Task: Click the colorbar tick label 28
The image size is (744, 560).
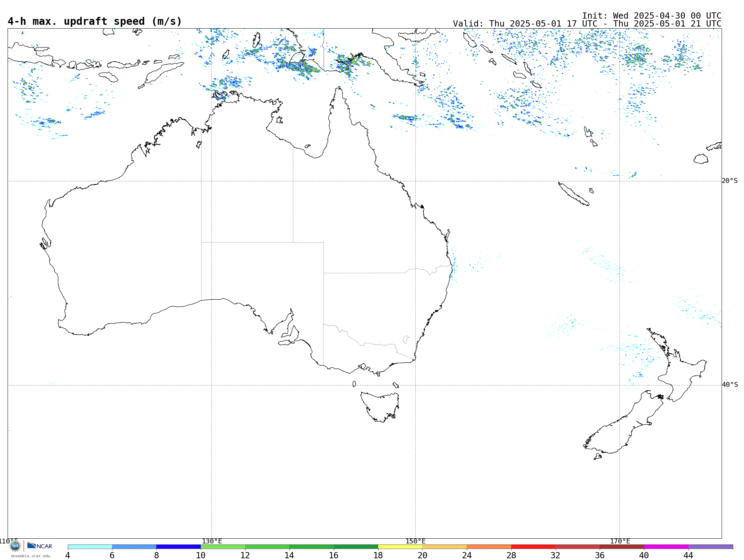Action: (x=511, y=556)
